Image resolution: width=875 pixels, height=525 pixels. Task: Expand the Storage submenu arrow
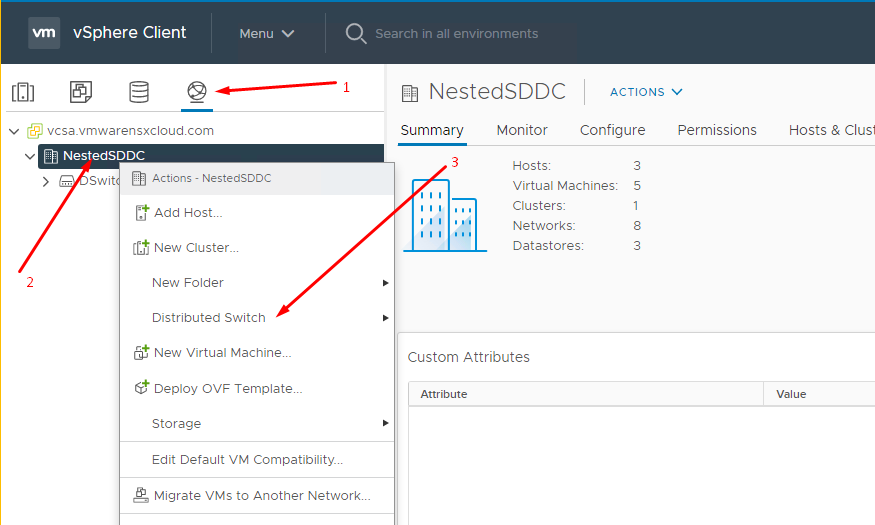coord(385,423)
